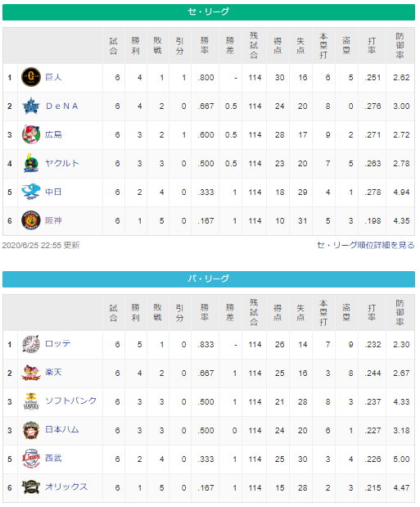Click the Orix Buffaloes logo
Screen dimensions: 420x507
point(31,487)
